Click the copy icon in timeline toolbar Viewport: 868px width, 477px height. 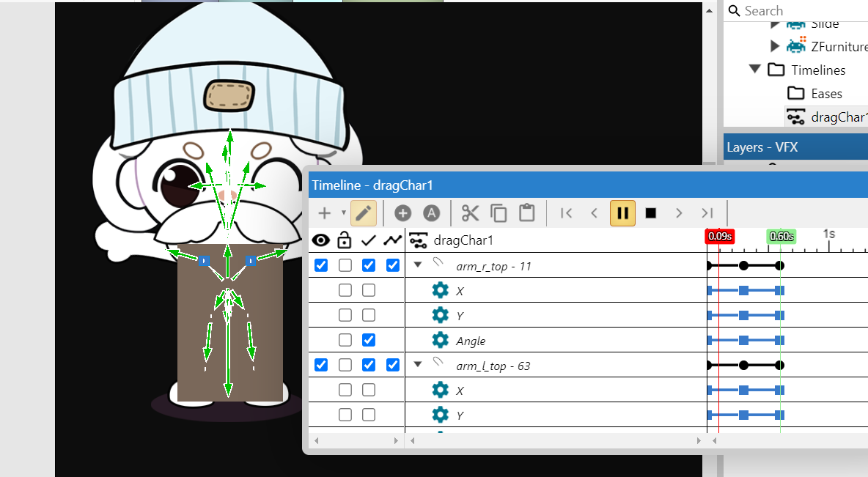499,213
